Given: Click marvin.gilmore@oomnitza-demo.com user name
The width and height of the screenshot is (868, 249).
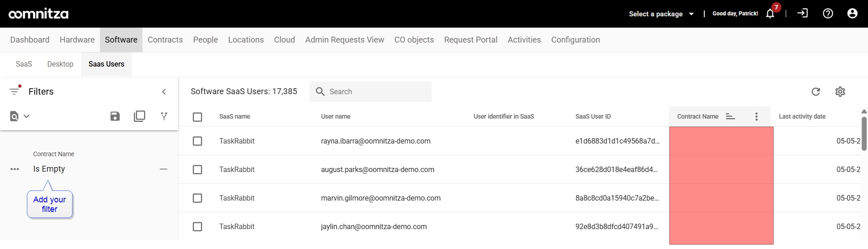Looking at the screenshot, I should pos(381,198).
